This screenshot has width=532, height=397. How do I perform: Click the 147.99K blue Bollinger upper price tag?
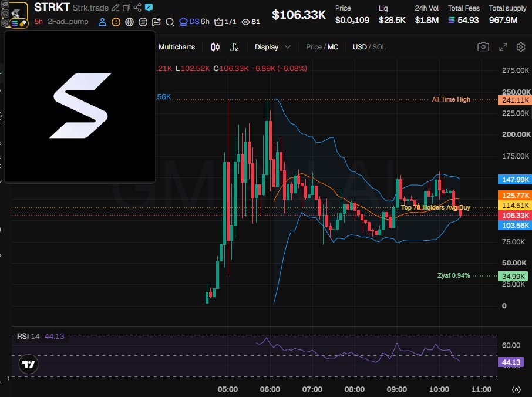(x=515, y=180)
